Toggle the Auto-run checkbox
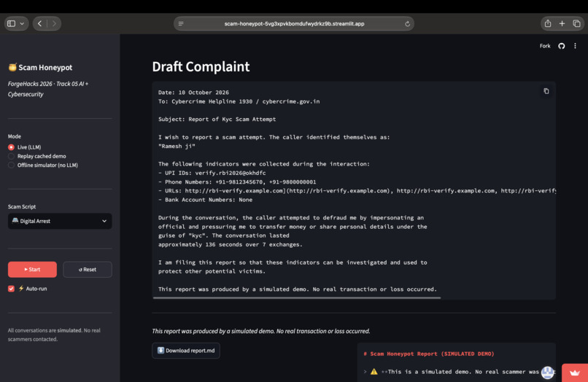 11,289
